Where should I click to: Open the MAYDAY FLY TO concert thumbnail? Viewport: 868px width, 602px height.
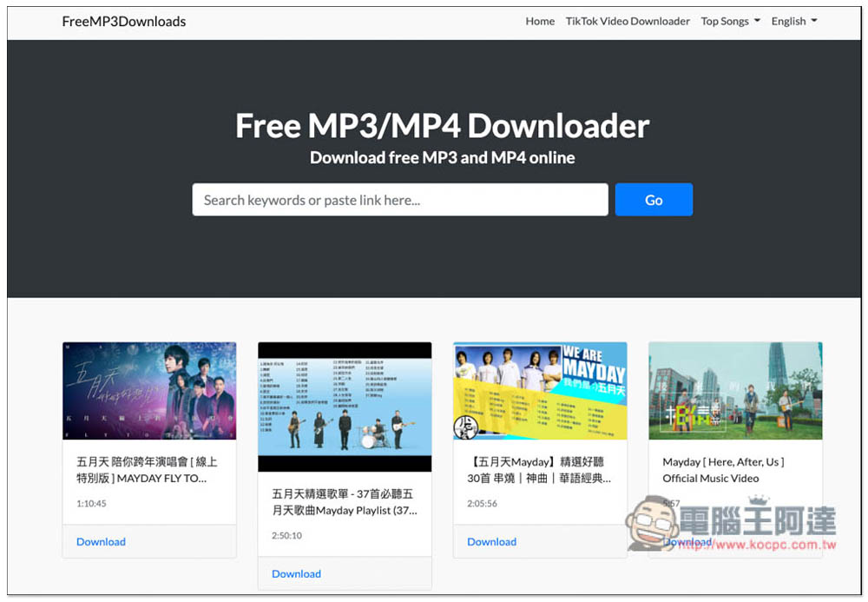coord(149,391)
